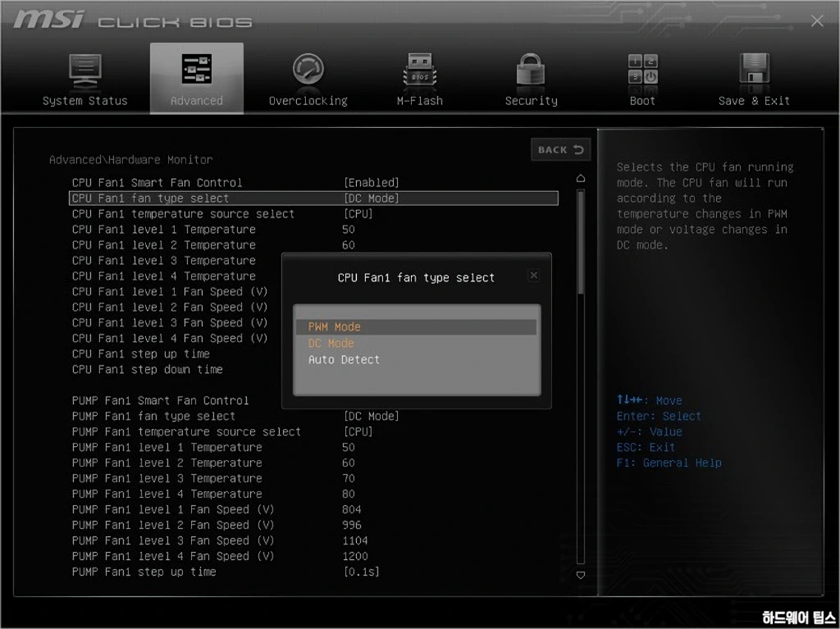Close the fan type select popup
The height and width of the screenshot is (629, 840).
[x=533, y=276]
